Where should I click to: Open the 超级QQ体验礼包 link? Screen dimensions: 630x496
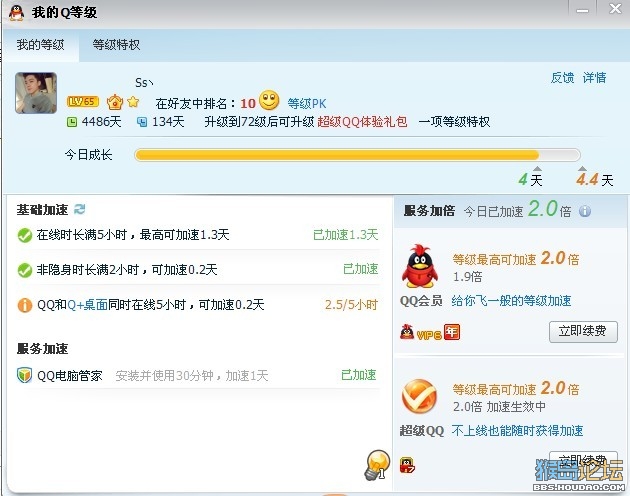(362, 121)
